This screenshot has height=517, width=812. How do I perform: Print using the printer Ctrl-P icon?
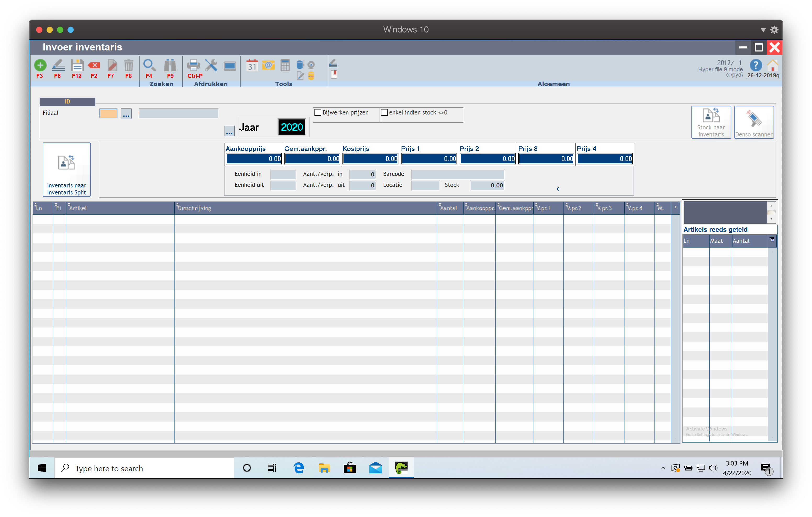click(194, 65)
